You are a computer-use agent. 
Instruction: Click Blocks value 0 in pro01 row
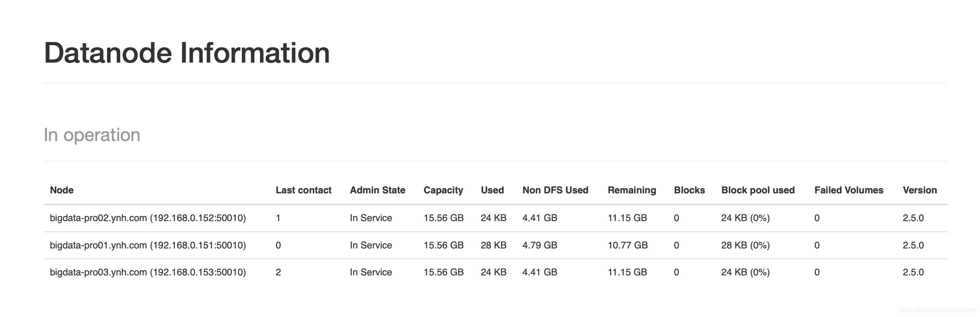point(677,245)
